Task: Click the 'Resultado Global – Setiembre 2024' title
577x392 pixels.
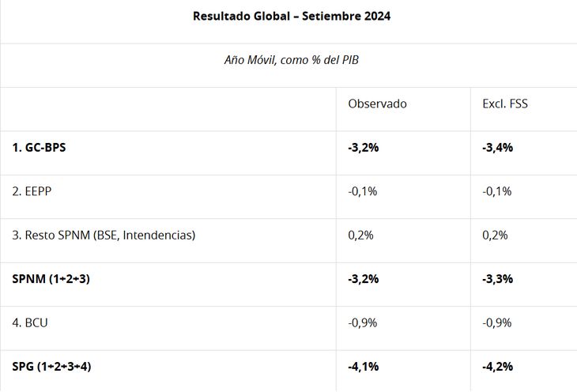Action: click(x=291, y=16)
